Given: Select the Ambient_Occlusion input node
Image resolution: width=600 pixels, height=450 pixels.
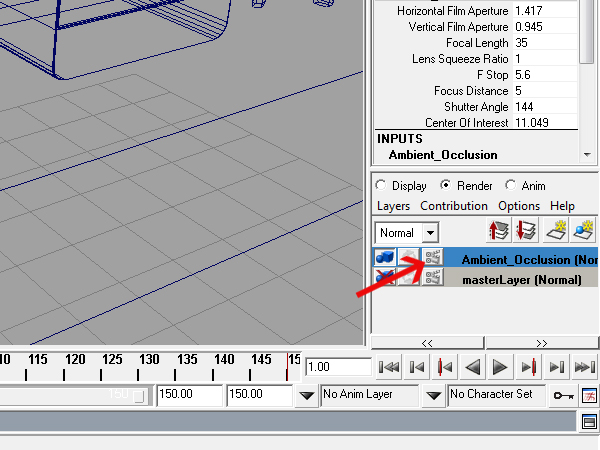Looking at the screenshot, I should (x=443, y=155).
